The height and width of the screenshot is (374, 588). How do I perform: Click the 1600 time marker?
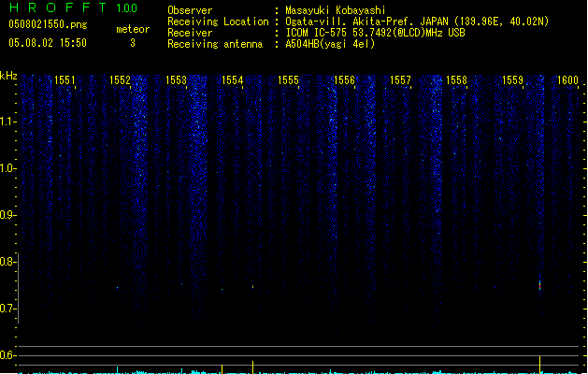[x=567, y=80]
